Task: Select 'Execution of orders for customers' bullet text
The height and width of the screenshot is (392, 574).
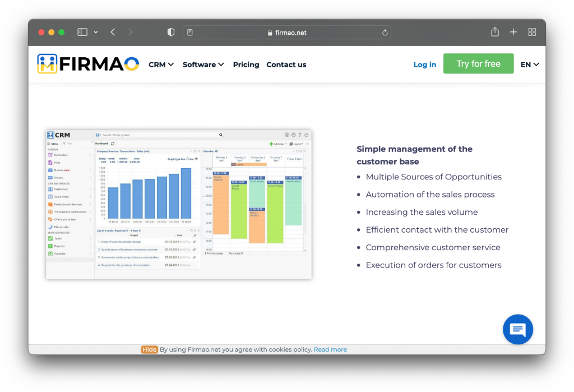Action: tap(433, 265)
